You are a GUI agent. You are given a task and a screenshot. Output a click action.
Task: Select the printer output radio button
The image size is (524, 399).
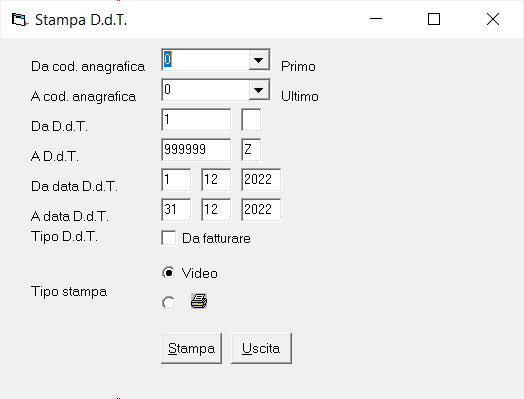point(168,303)
